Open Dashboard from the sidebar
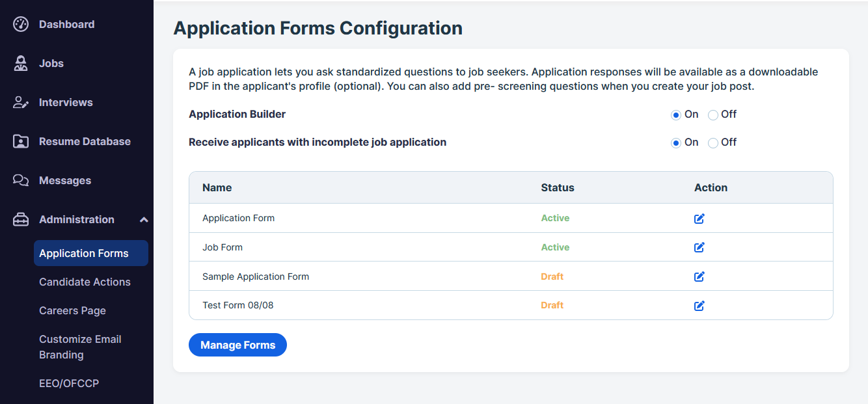Viewport: 868px width, 404px height. pos(66,24)
